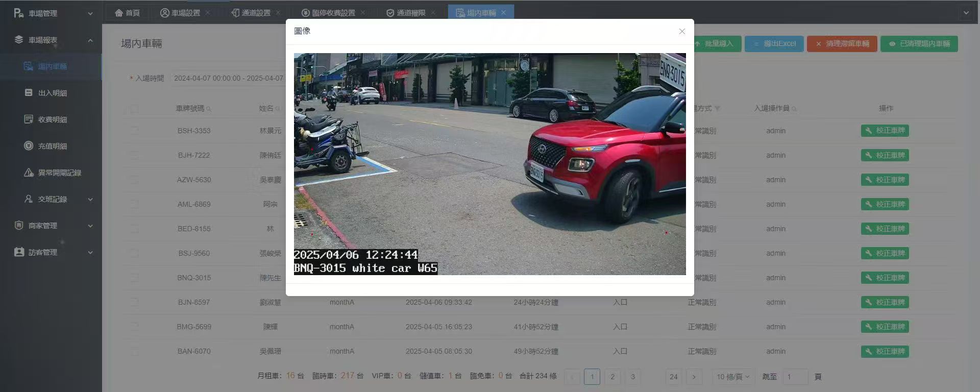Click the 跳至 page number input
Viewport: 980px width, 392px height.
click(x=796, y=377)
